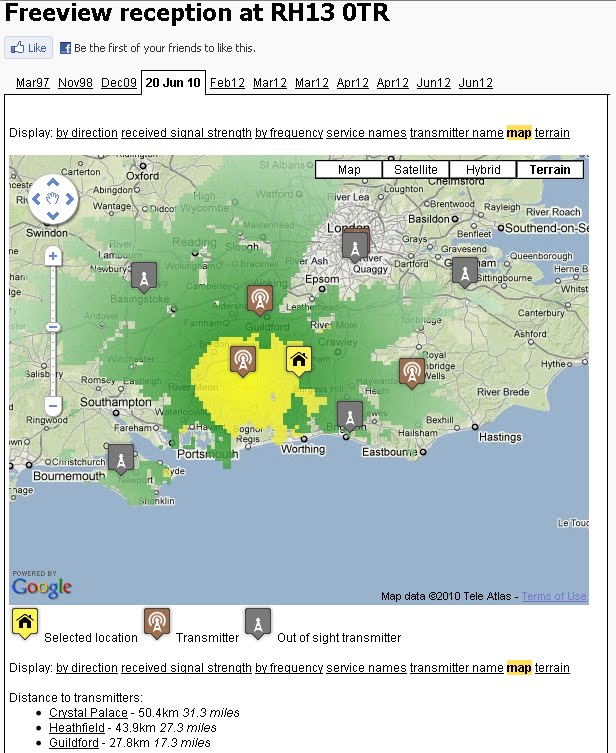Screen dimensions: 616x753
Task: Open bottom 'received signal strength' link
Action: 186,668
